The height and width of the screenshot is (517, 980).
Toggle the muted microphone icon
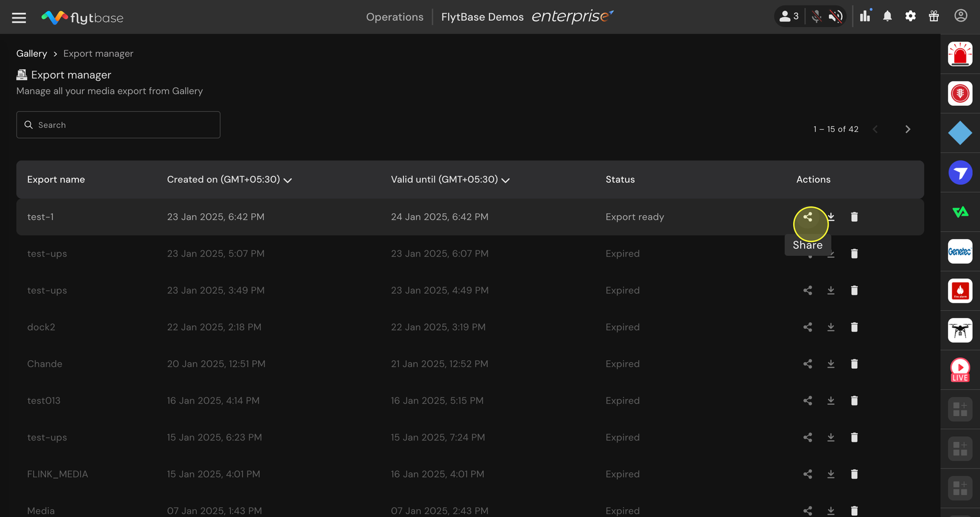coord(816,17)
